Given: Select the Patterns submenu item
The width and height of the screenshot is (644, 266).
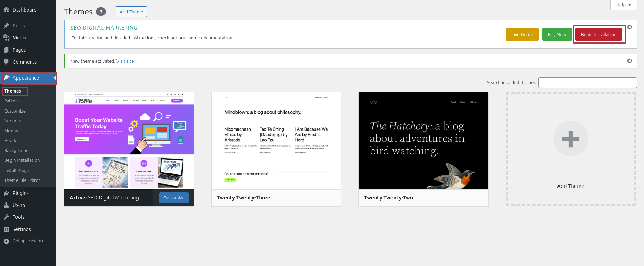Looking at the screenshot, I should 13,101.
